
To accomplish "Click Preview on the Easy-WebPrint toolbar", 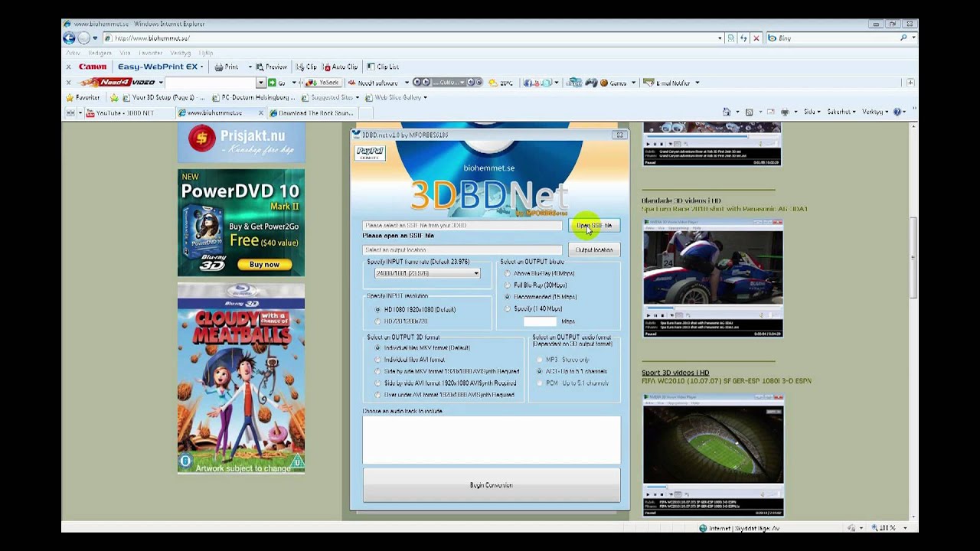I will pos(271,67).
